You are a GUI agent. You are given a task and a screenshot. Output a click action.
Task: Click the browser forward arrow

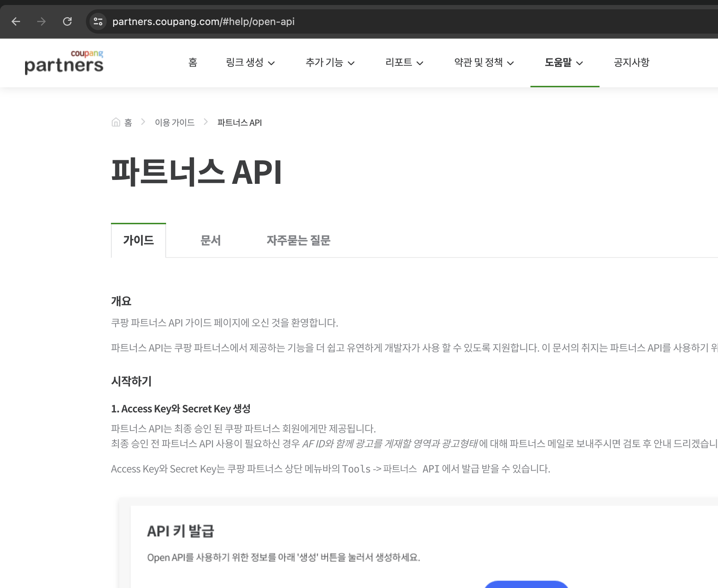42,21
